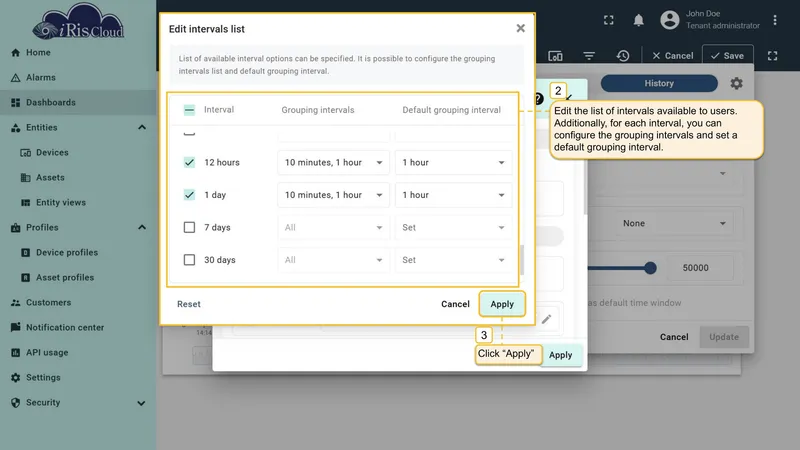Click the Entity views icon
Viewport: 800px width, 450px height.
click(x=26, y=203)
